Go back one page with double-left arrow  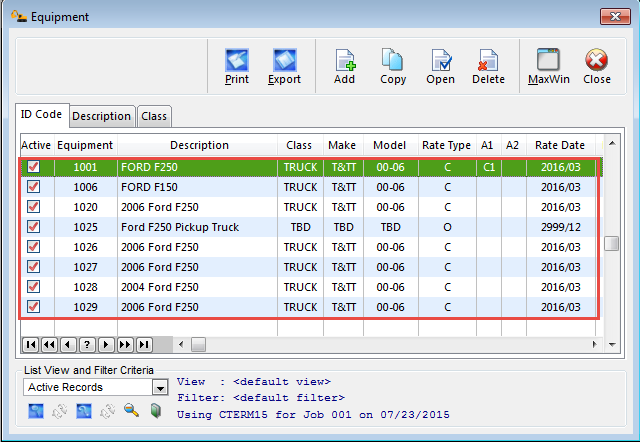[49, 345]
